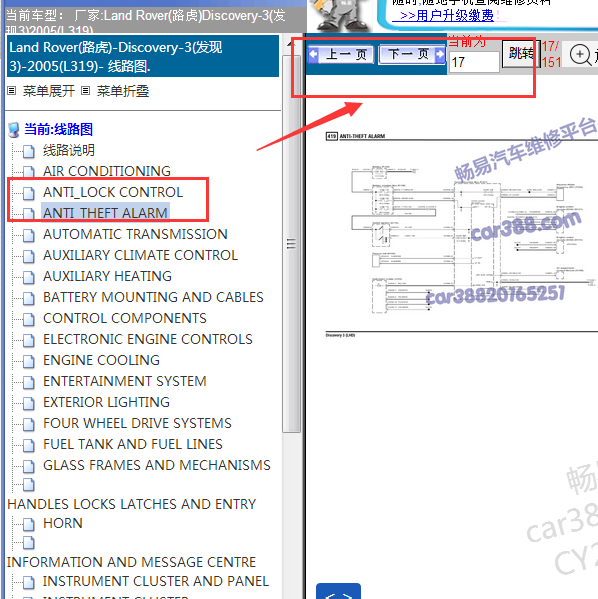The width and height of the screenshot is (598, 599).
Task: Open the 线路说明 tree item
Action: [69, 150]
